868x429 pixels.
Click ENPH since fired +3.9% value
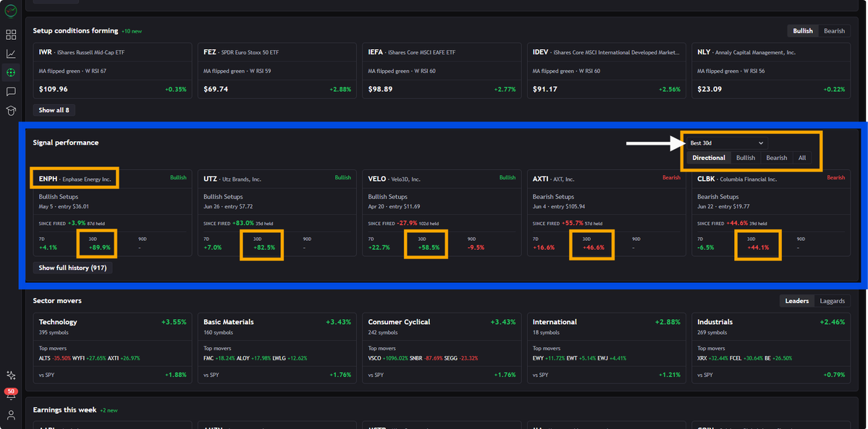click(75, 223)
